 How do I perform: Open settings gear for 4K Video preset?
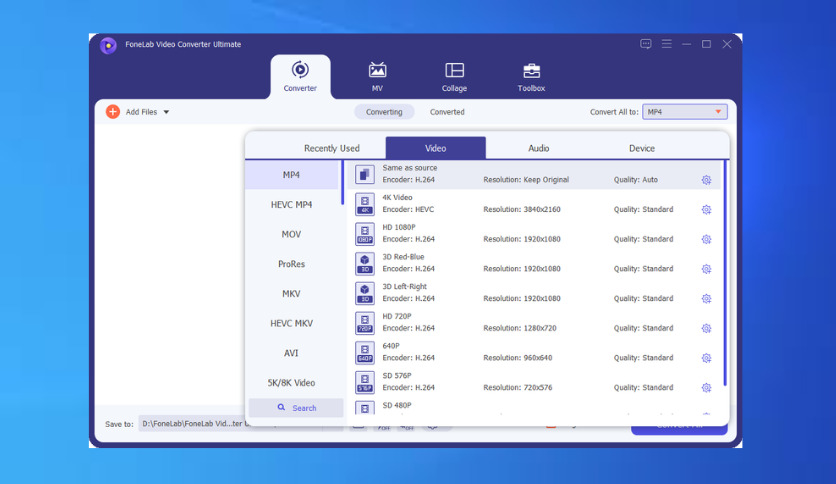(x=706, y=209)
